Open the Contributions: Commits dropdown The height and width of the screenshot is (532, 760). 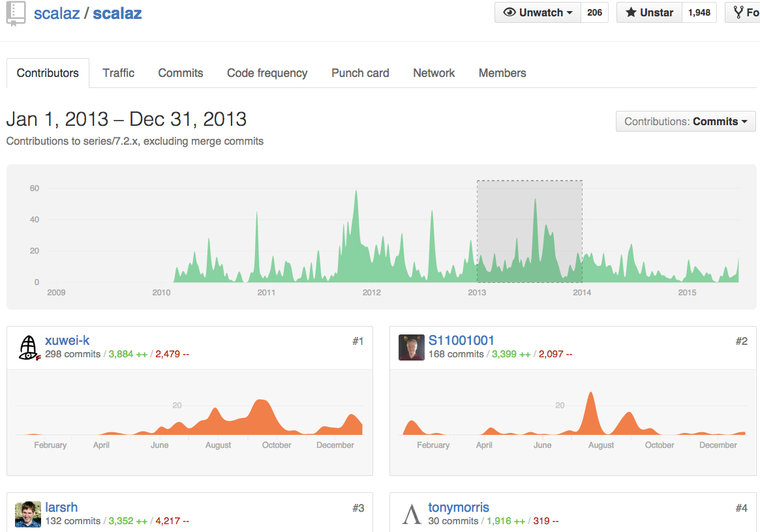coord(686,121)
